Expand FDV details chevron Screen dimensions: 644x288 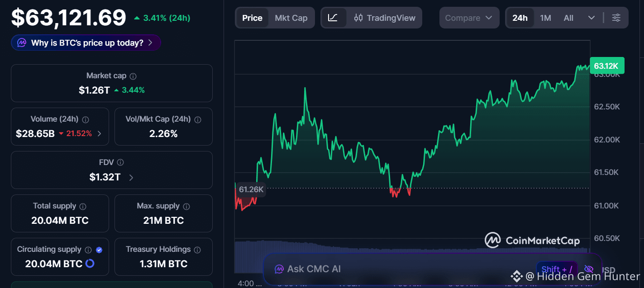coord(131,177)
